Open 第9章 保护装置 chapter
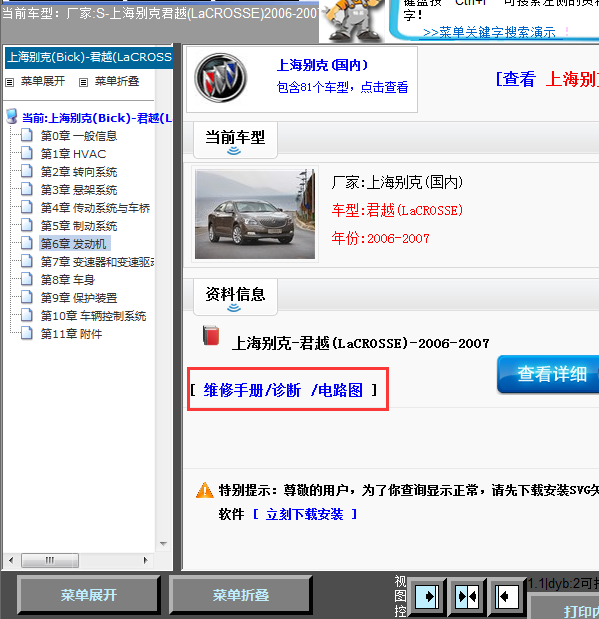599x619 pixels. (79, 298)
